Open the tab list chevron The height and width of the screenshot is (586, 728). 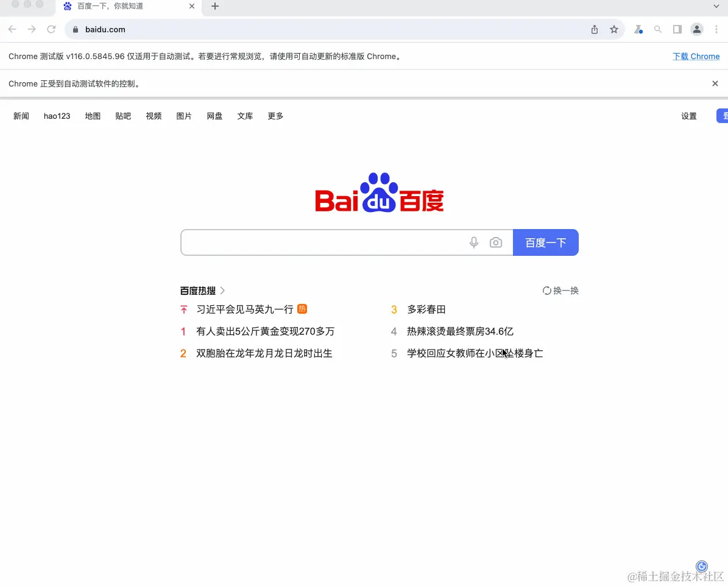point(716,7)
